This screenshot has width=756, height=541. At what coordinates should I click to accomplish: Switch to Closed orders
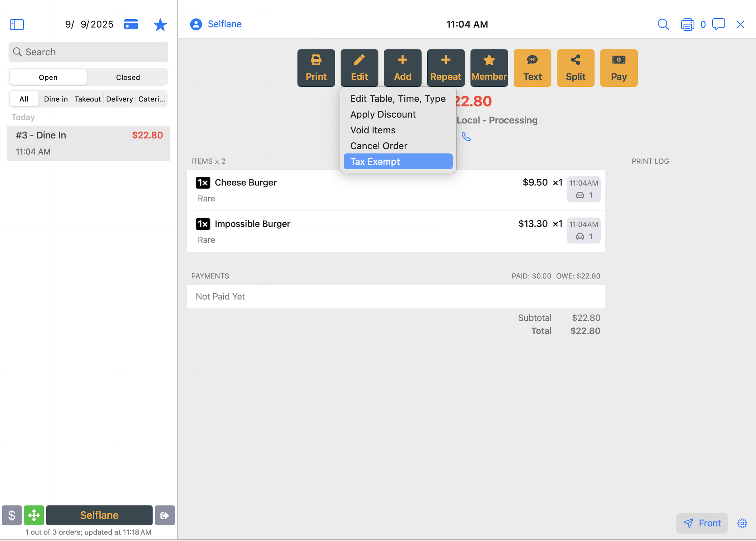point(128,77)
